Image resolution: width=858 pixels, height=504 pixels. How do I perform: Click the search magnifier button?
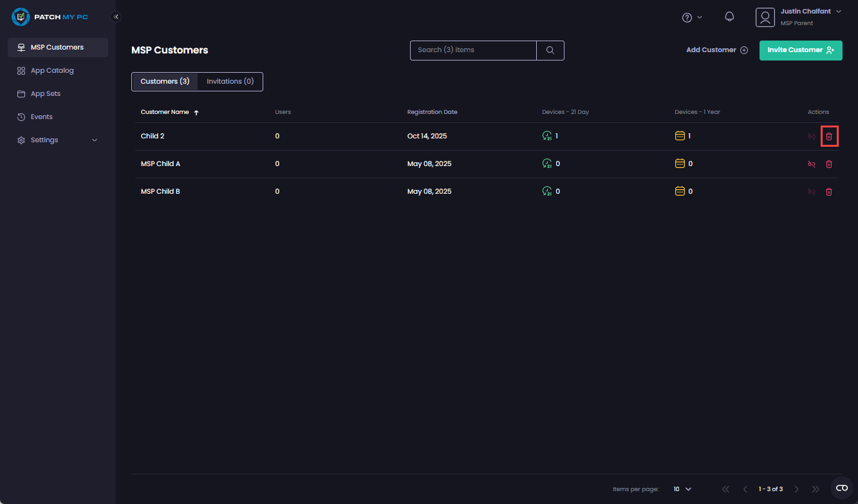coord(550,50)
